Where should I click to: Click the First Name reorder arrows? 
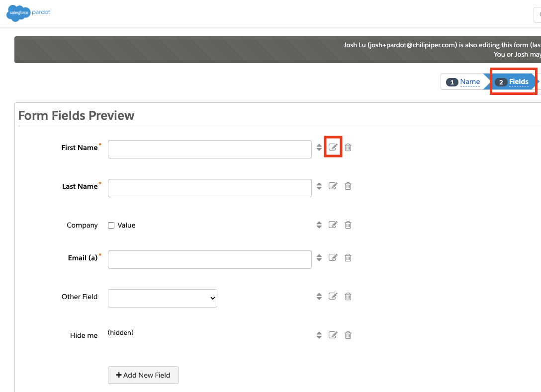pos(319,148)
